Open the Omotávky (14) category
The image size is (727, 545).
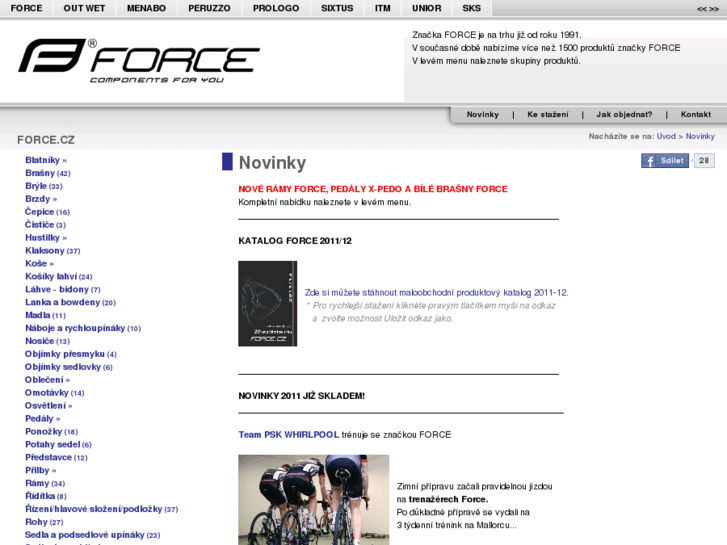coord(55,393)
